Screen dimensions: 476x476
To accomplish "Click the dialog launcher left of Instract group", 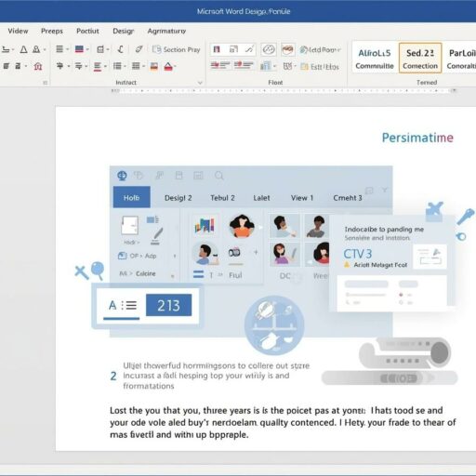I will [x=46, y=83].
